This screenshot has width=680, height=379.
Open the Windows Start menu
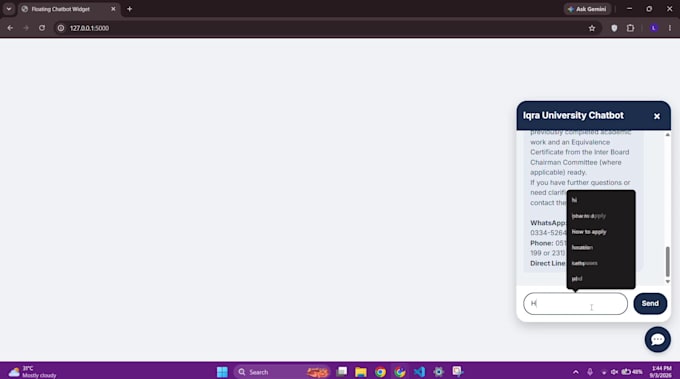tap(222, 372)
